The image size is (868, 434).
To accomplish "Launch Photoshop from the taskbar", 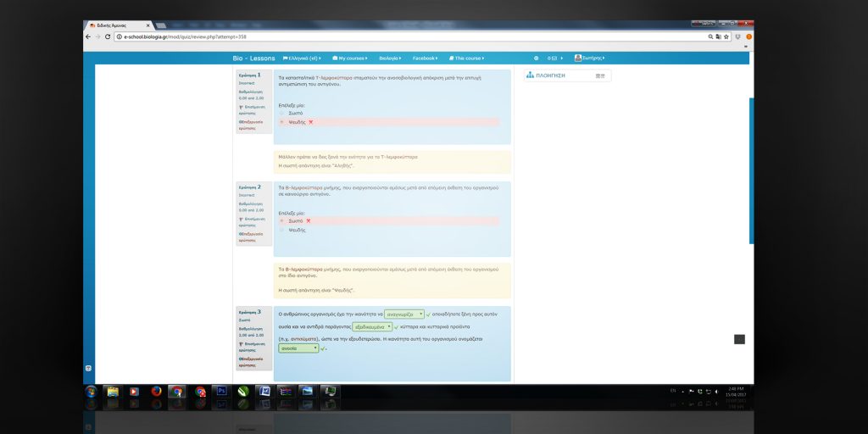I will (x=221, y=392).
